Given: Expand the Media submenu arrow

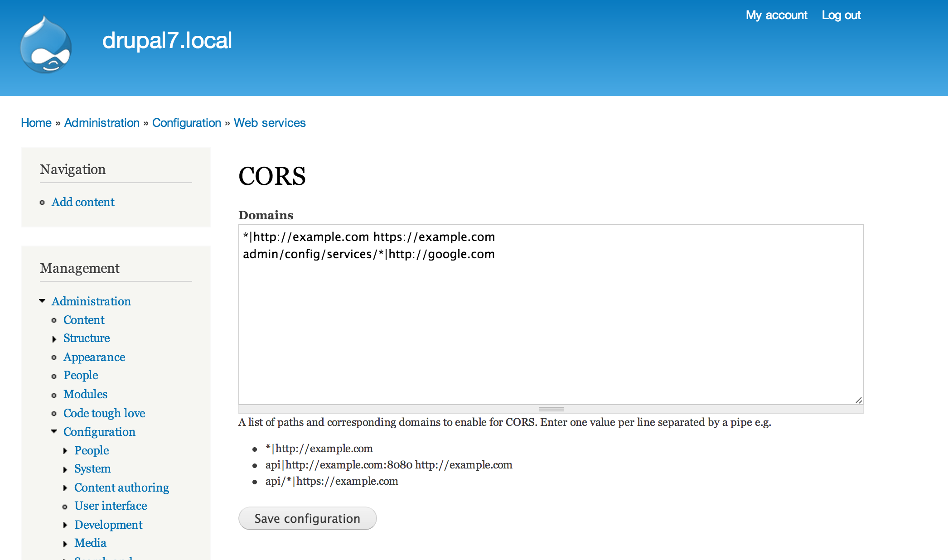Looking at the screenshot, I should coord(65,544).
